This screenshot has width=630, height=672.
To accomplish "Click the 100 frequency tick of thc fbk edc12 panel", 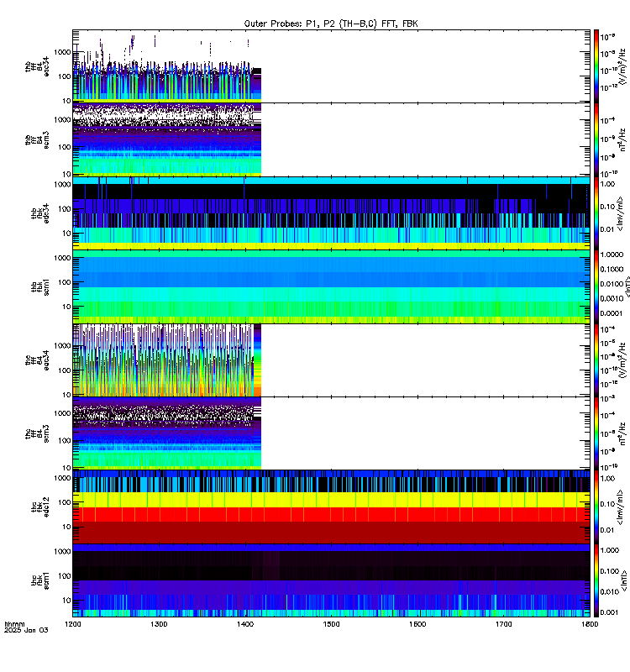I will pyautogui.click(x=65, y=502).
